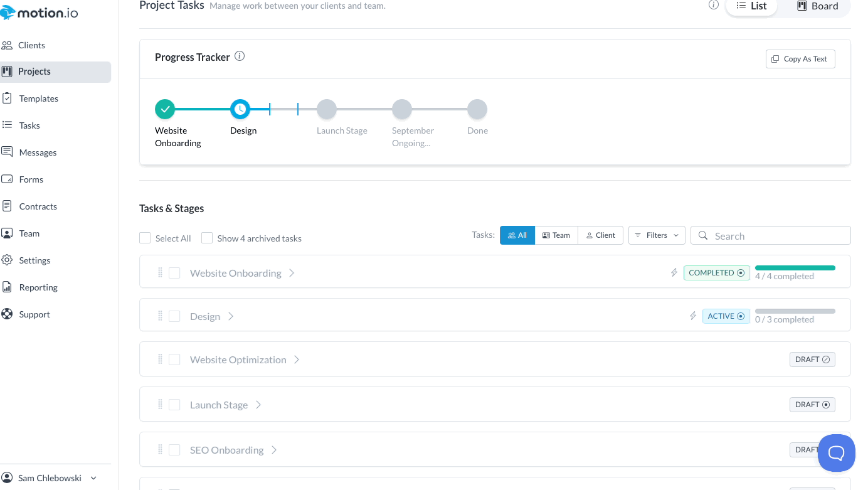Open the COMPLETED status dropdown
Viewport: 868px width, 490px height.
(x=717, y=273)
